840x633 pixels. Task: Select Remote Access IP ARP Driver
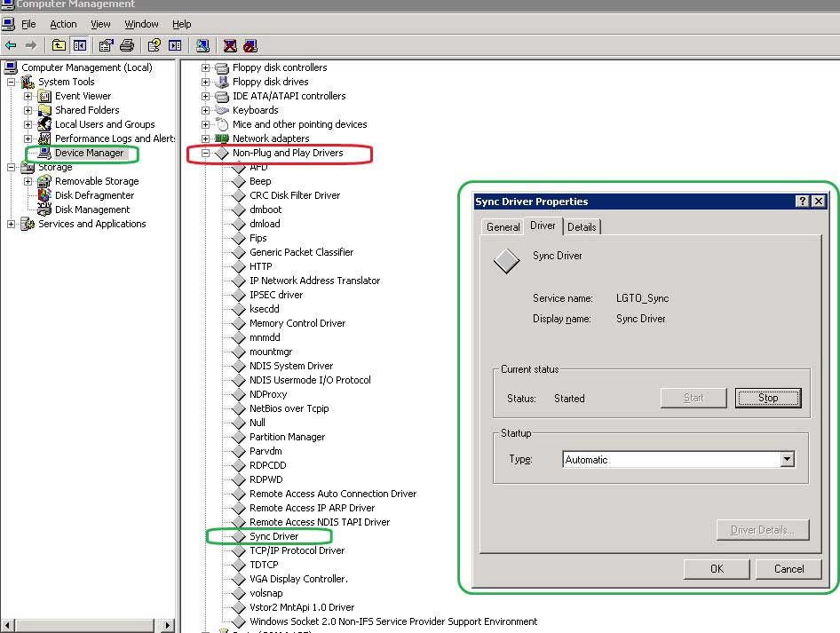(x=312, y=508)
